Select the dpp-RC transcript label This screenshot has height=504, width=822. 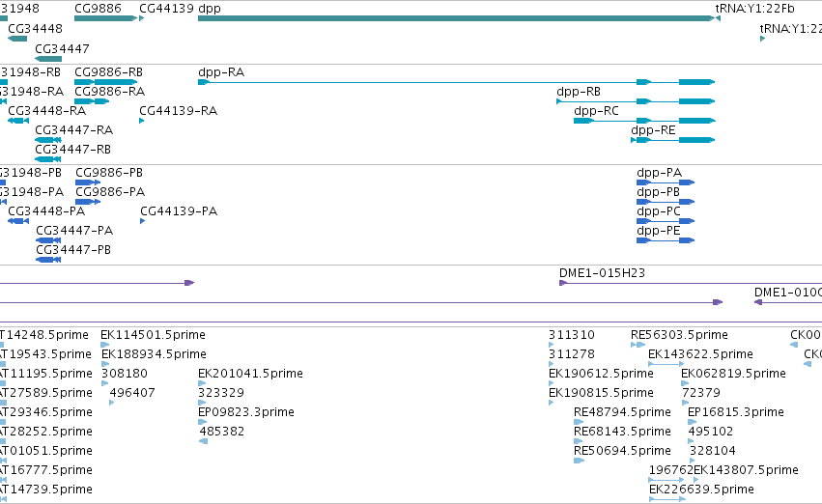597,111
